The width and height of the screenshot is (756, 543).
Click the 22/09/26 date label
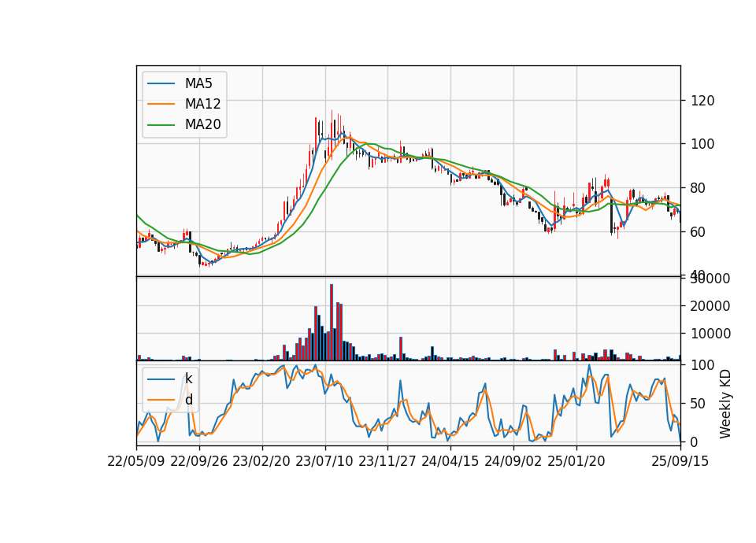point(199,461)
